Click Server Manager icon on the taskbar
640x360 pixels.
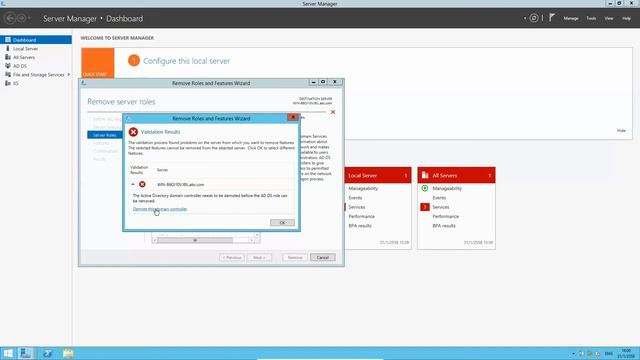(x=26, y=353)
